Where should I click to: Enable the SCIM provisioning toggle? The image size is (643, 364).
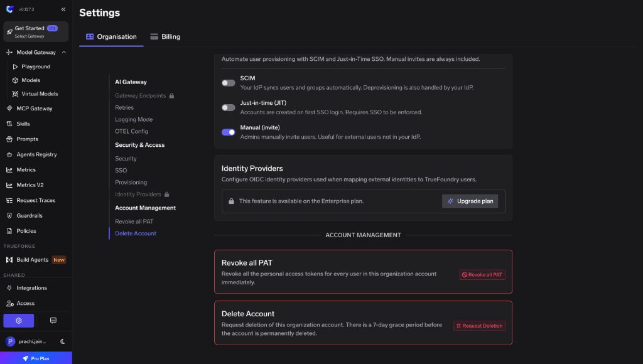[x=229, y=83]
